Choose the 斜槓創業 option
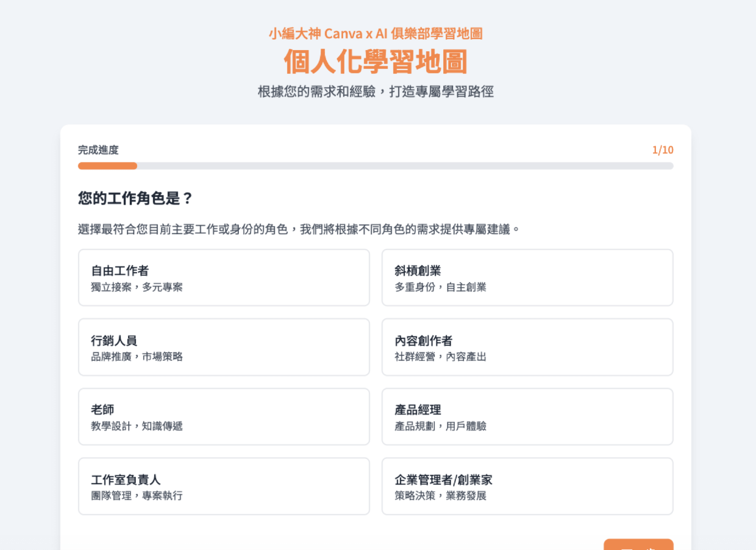Image resolution: width=756 pixels, height=550 pixels. [x=527, y=277]
